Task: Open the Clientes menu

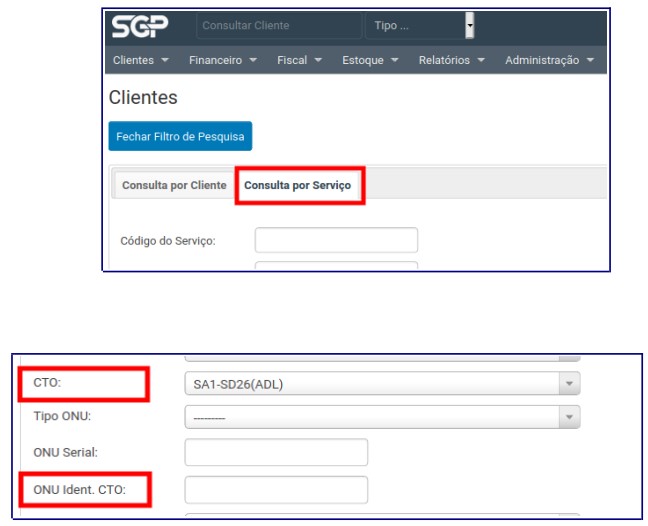Action: [139, 61]
